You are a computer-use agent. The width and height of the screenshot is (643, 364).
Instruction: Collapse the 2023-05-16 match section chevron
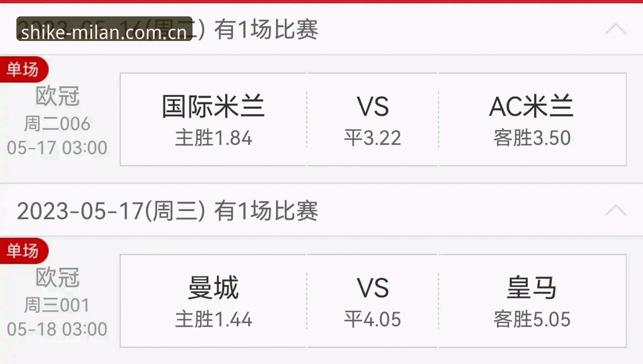tap(616, 30)
